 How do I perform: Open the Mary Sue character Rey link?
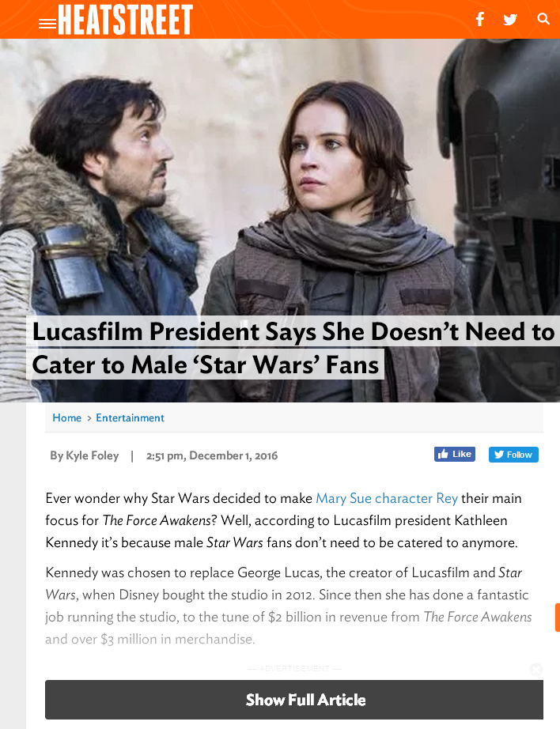pos(387,498)
